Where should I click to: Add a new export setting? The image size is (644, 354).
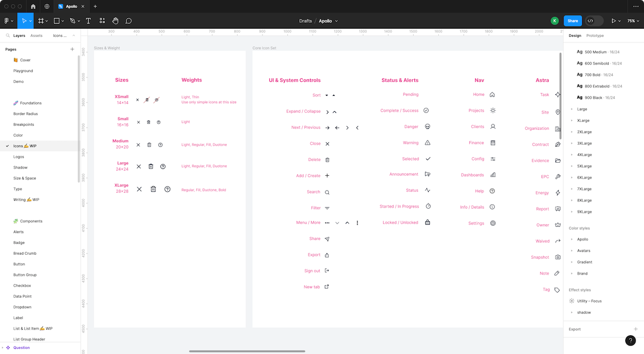pos(635,329)
